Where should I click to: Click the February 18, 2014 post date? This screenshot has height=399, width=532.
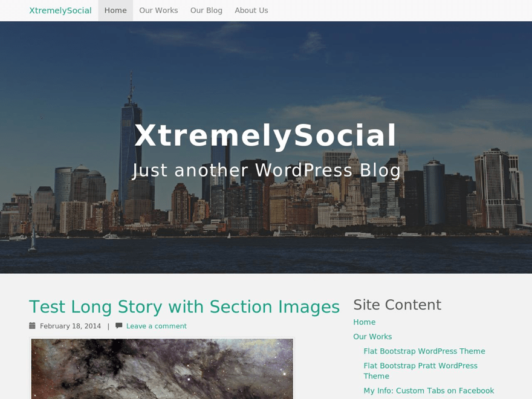coord(70,326)
